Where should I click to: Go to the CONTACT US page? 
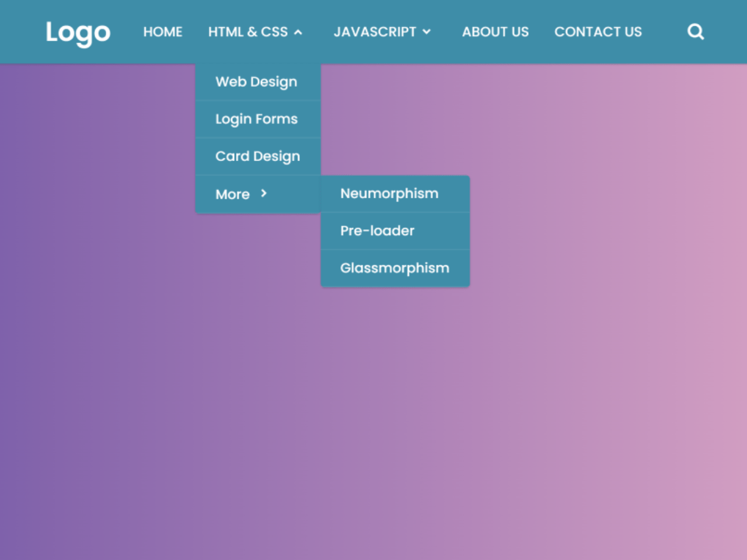click(598, 32)
